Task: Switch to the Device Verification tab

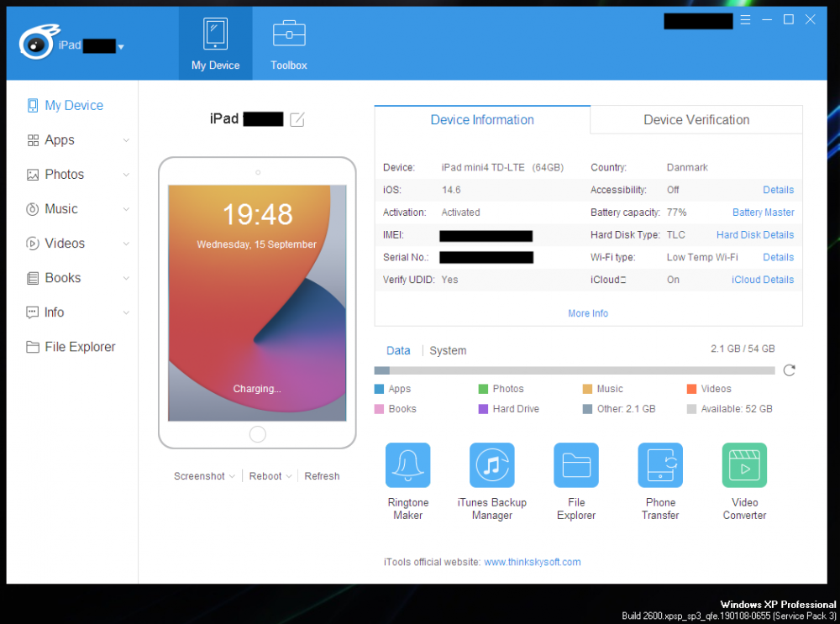Action: 696,120
